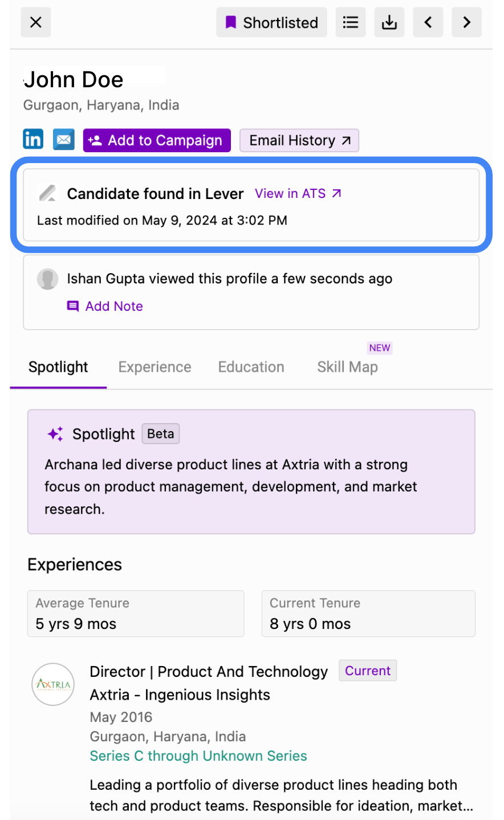Switch to the Experience tab

point(155,367)
